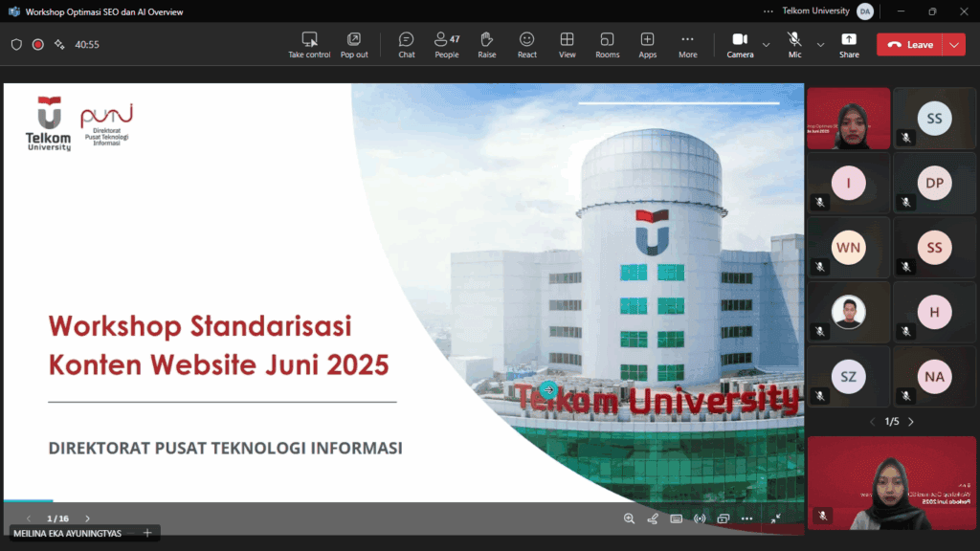Go to next slide arrow
Screen dimensions: 980x551
click(x=87, y=518)
